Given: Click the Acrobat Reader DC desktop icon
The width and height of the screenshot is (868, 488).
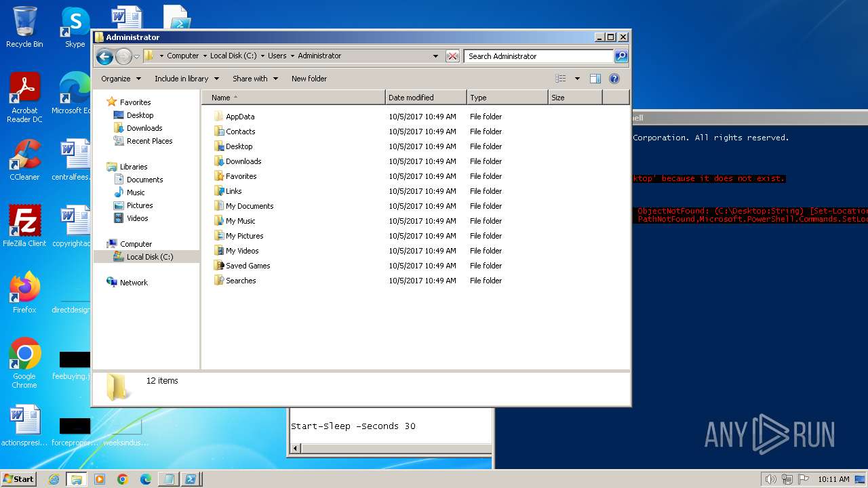Looking at the screenshot, I should pyautogui.click(x=24, y=98).
